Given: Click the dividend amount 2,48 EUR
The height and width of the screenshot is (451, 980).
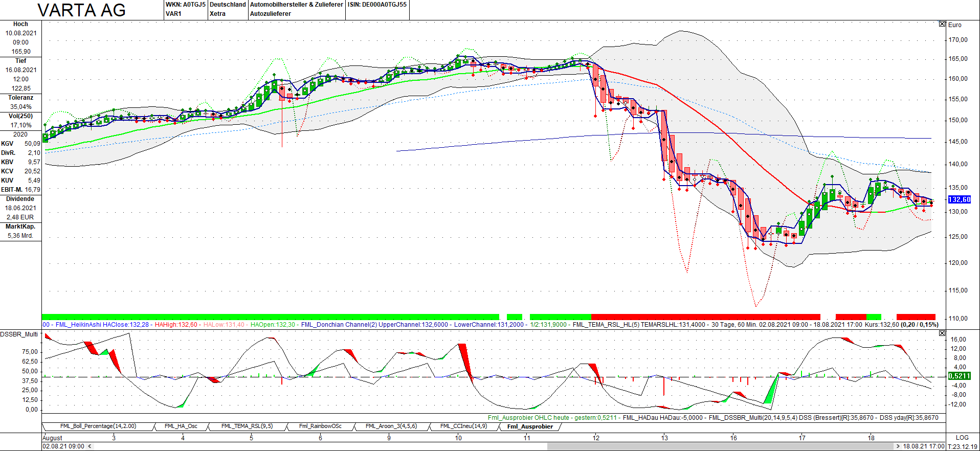Looking at the screenshot, I should coord(20,217).
